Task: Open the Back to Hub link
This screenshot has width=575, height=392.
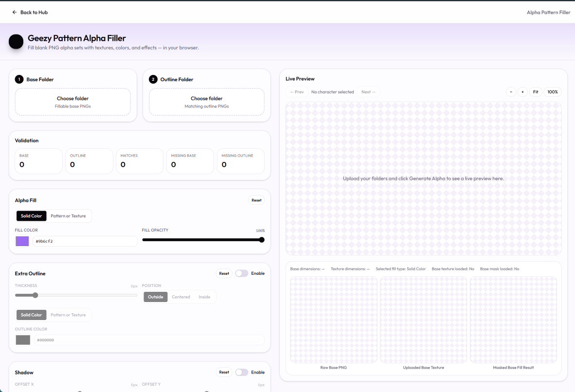Action: (x=30, y=12)
